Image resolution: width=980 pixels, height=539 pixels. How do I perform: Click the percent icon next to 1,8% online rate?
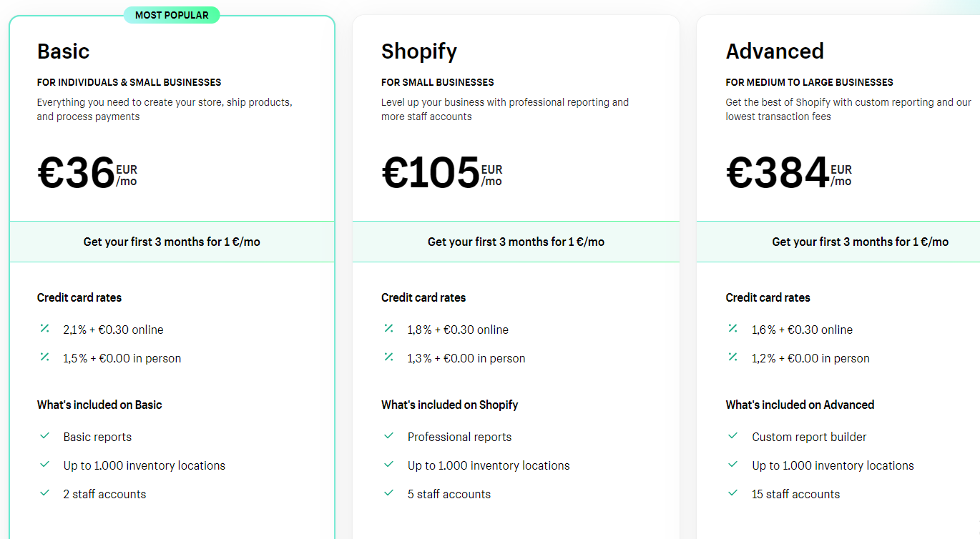[388, 329]
